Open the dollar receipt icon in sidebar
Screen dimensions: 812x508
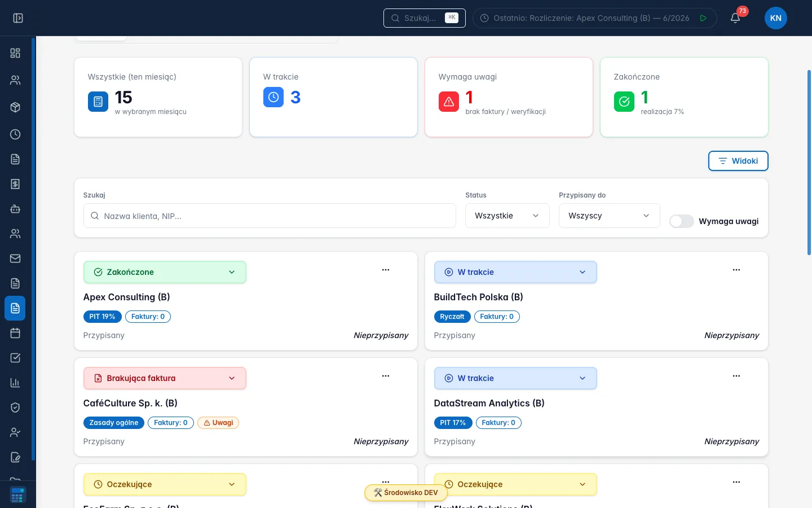click(15, 184)
